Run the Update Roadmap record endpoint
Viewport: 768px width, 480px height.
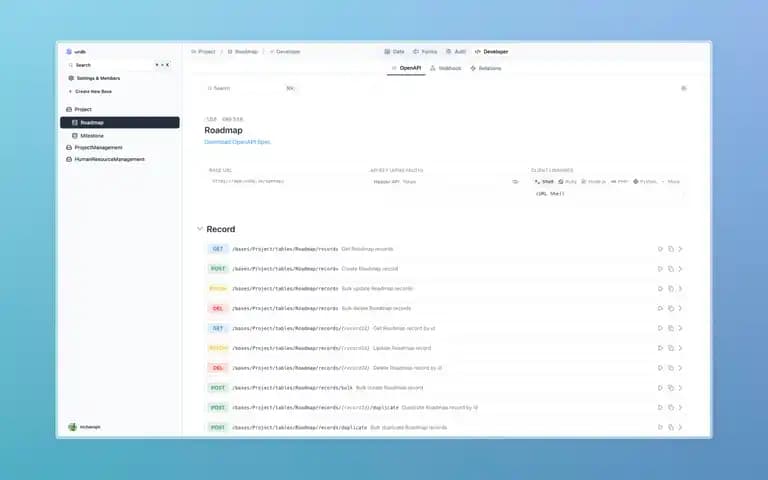tap(660, 348)
